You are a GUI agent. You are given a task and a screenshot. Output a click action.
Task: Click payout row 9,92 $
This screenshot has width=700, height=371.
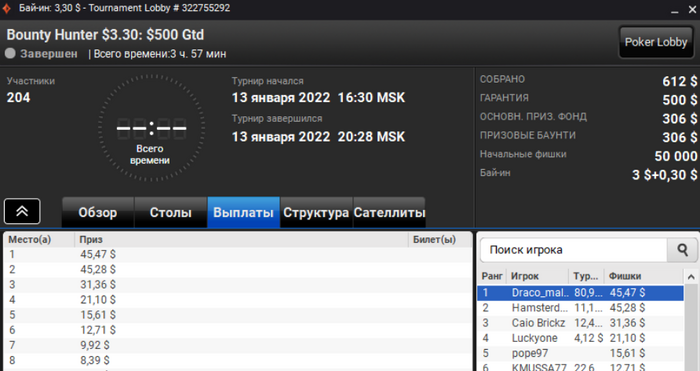(x=238, y=346)
